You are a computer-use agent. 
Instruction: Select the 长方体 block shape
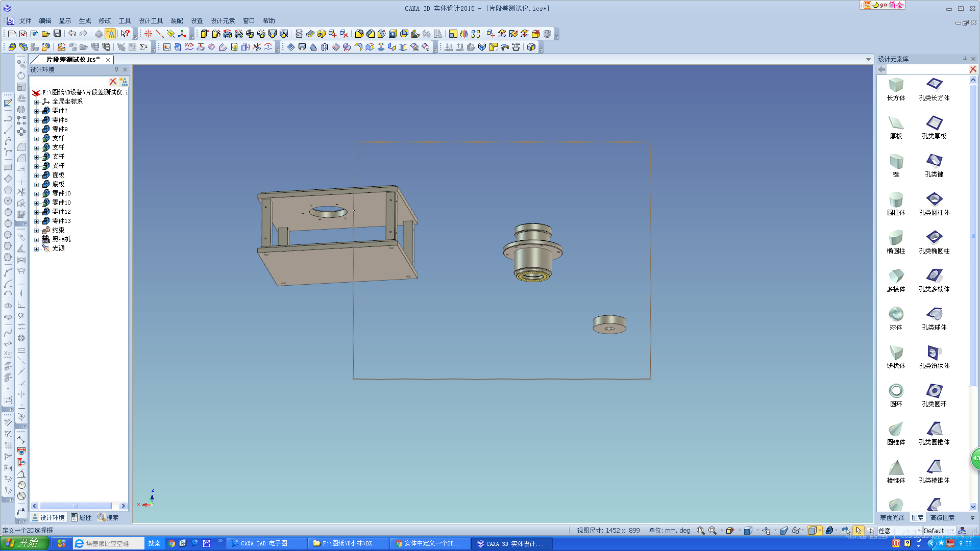click(x=896, y=89)
